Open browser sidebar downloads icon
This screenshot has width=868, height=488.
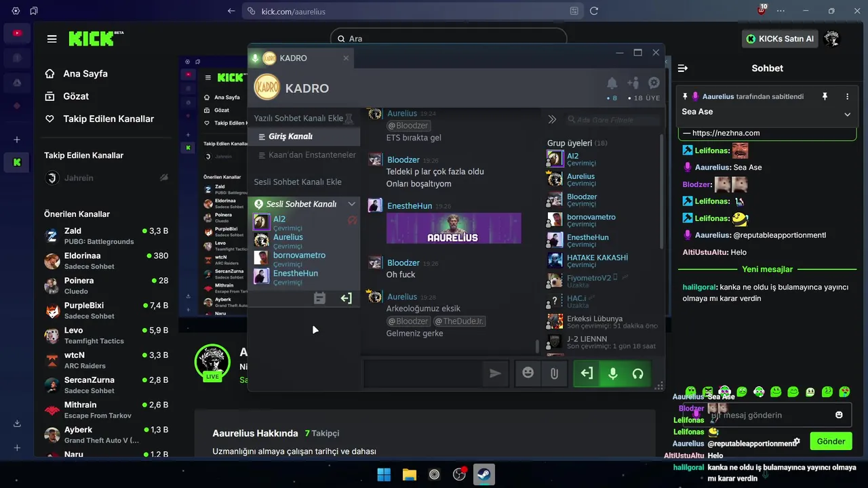pyautogui.click(x=17, y=424)
